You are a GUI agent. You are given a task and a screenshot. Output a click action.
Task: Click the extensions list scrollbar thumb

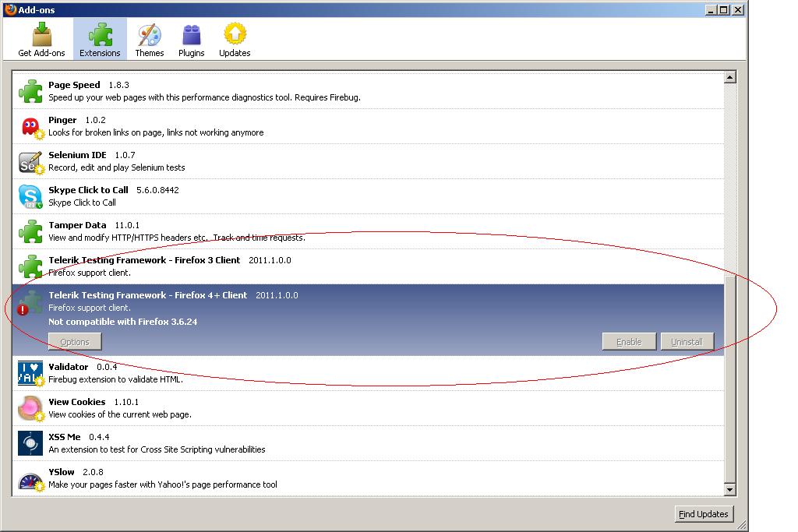point(729,379)
